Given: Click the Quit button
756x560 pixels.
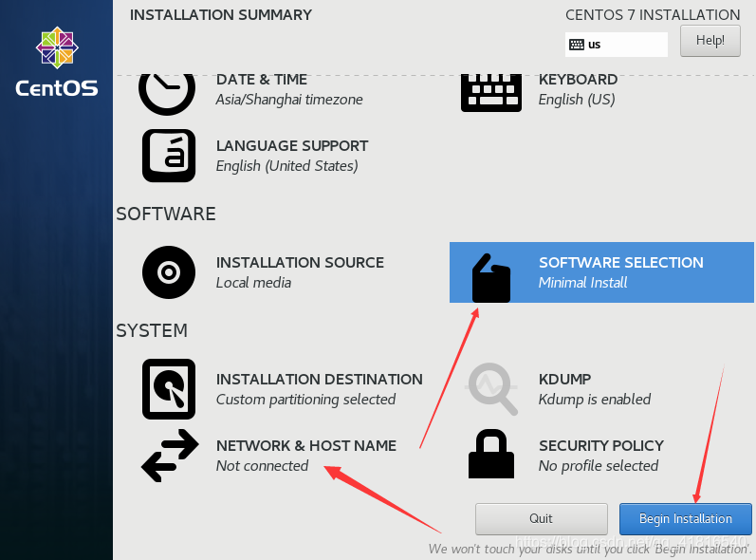Looking at the screenshot, I should tap(541, 518).
